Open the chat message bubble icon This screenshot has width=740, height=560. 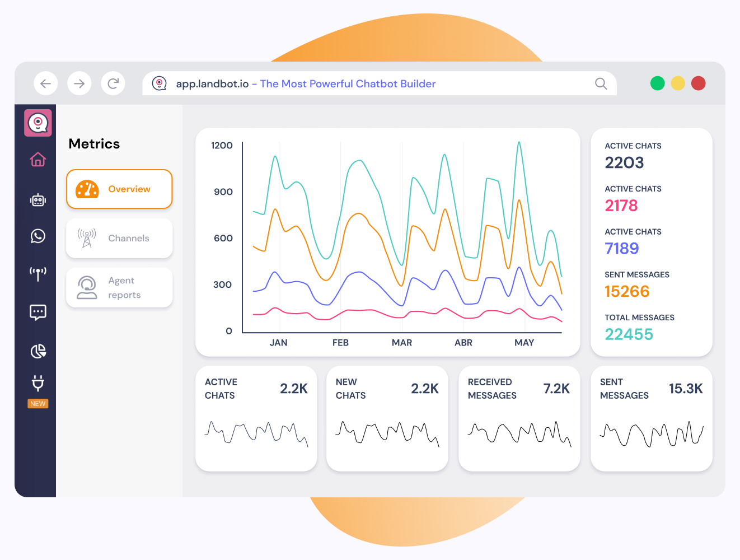tap(38, 312)
